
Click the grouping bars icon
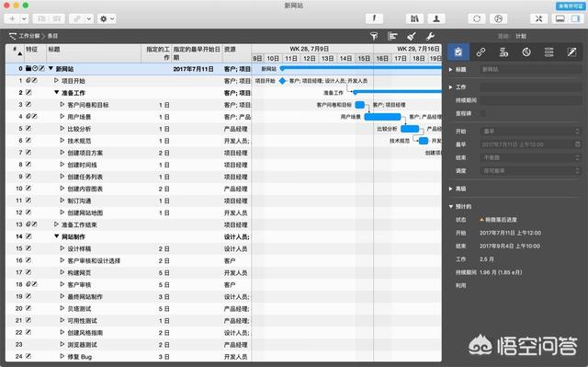[x=392, y=36]
